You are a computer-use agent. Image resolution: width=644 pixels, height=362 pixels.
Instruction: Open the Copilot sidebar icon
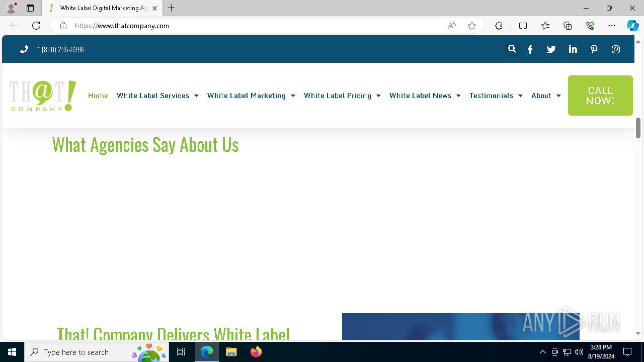pos(632,26)
